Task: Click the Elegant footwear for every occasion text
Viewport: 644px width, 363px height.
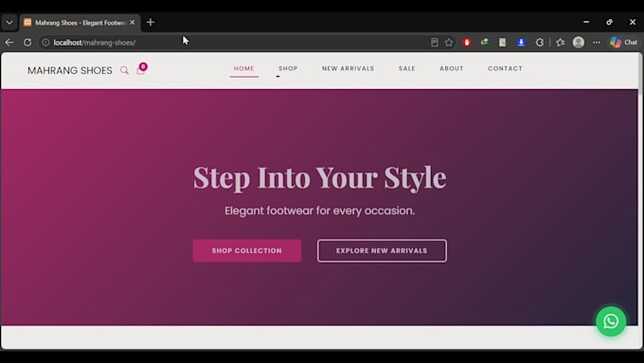Action: click(x=319, y=210)
